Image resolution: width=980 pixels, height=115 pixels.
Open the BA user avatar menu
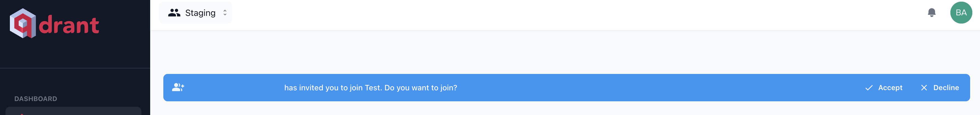[961, 13]
